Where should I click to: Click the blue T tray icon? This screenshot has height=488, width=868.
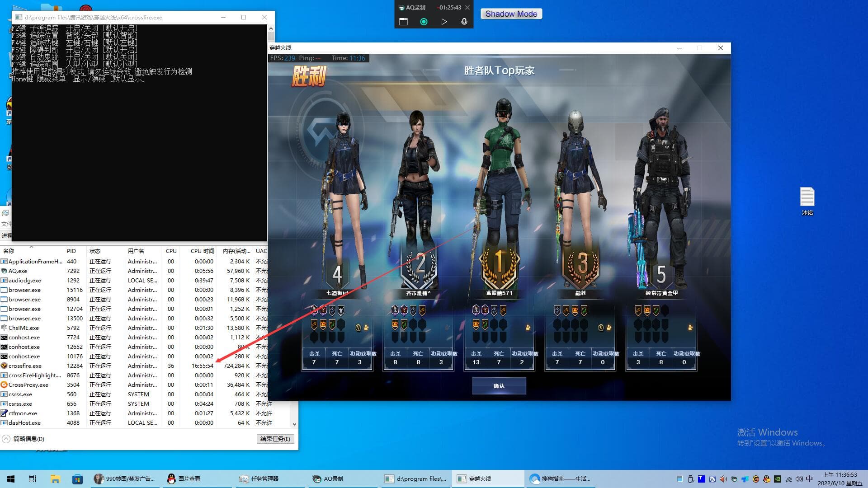click(x=702, y=479)
